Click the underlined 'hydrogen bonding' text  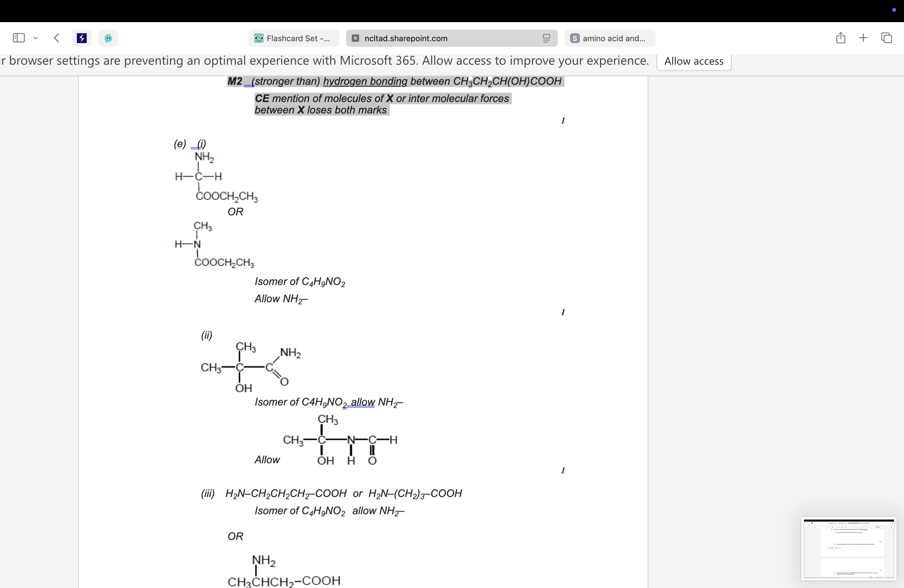point(365,81)
